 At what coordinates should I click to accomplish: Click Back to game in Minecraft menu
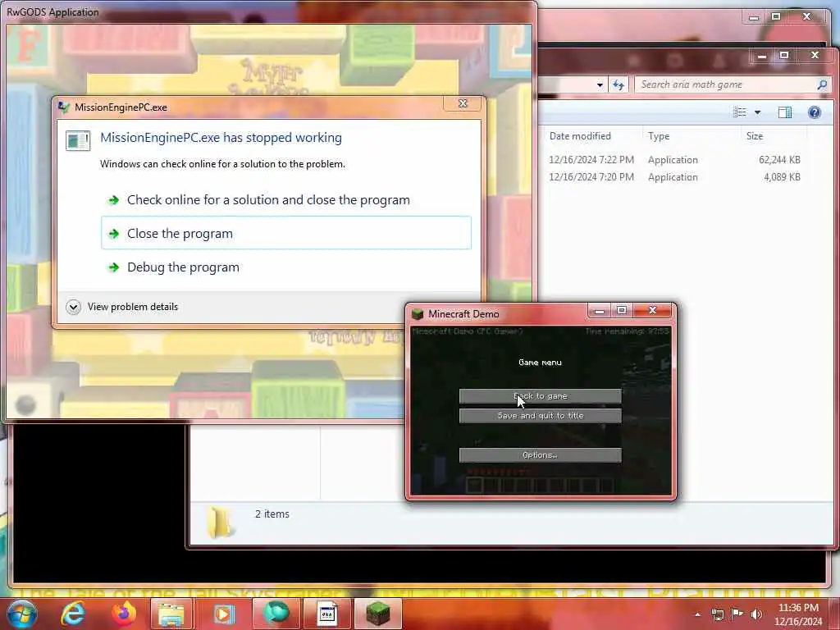(x=540, y=396)
